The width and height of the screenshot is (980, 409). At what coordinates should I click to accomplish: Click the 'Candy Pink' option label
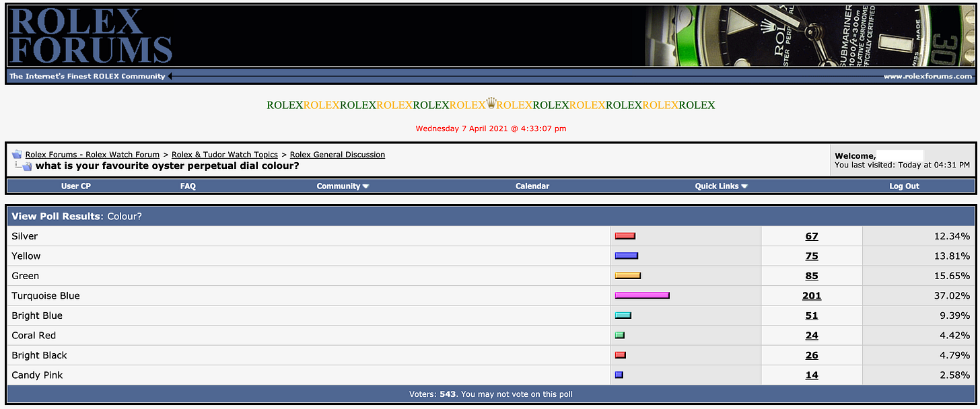click(x=37, y=375)
